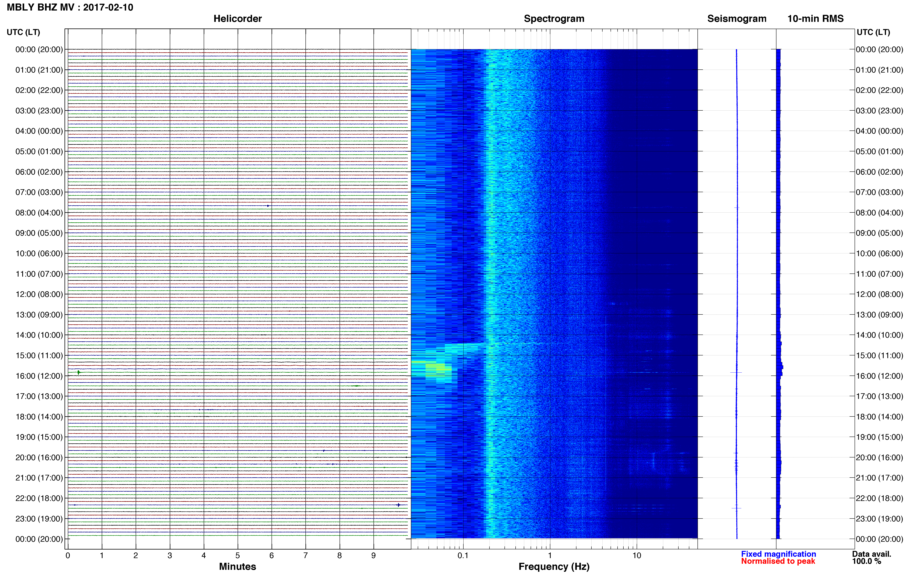Select the Minutes axis title

pyautogui.click(x=238, y=566)
